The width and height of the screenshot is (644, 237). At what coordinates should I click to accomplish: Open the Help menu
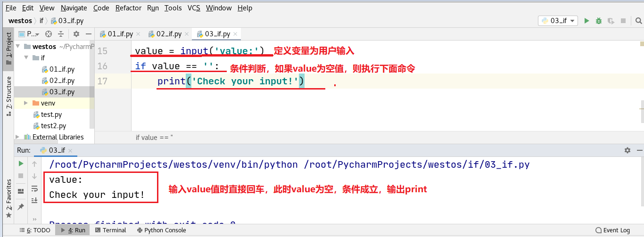tap(245, 8)
